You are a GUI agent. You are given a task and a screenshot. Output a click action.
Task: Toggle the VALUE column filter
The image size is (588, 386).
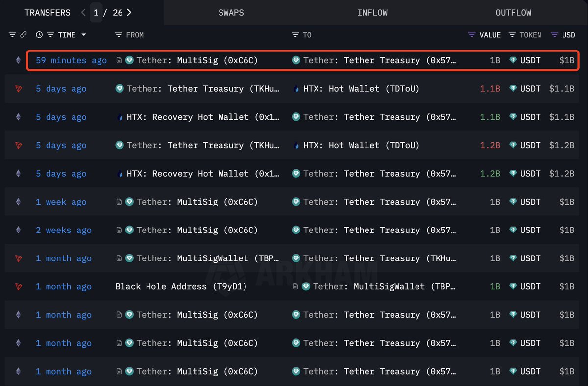472,35
